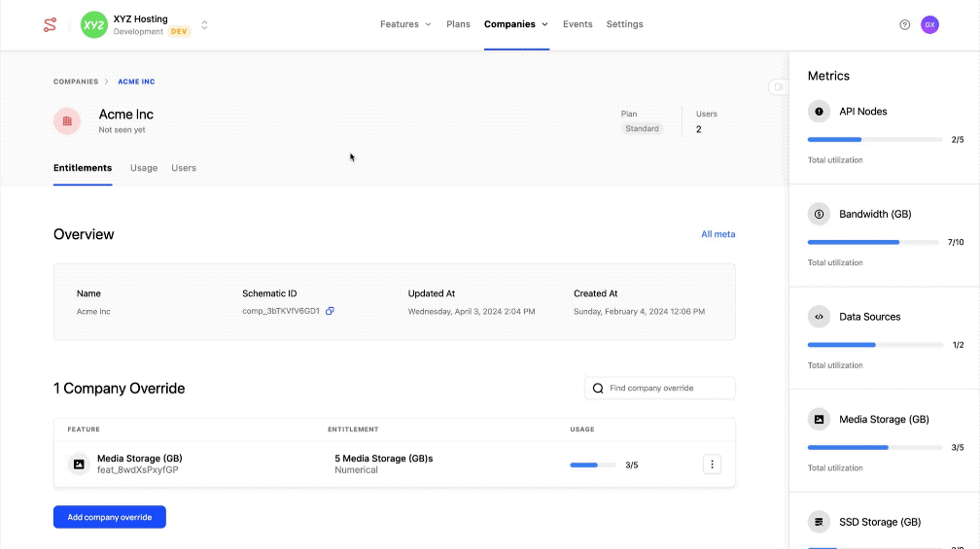Click the Schematic logo icon
The width and height of the screenshot is (980, 549).
click(x=50, y=24)
